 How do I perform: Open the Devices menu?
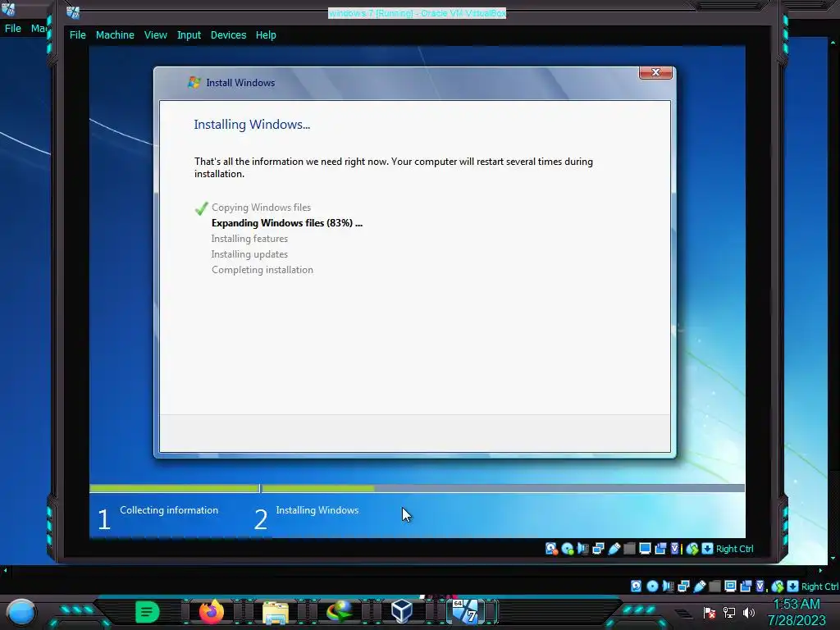pyautogui.click(x=228, y=34)
